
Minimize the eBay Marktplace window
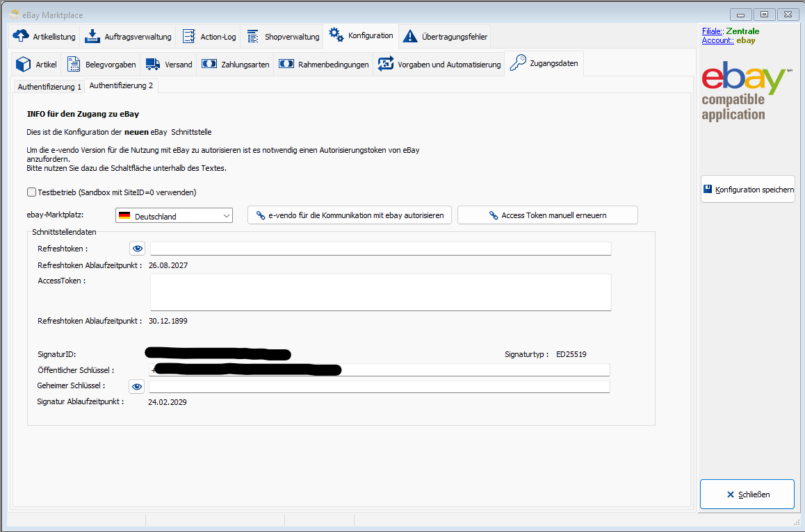[x=740, y=15]
